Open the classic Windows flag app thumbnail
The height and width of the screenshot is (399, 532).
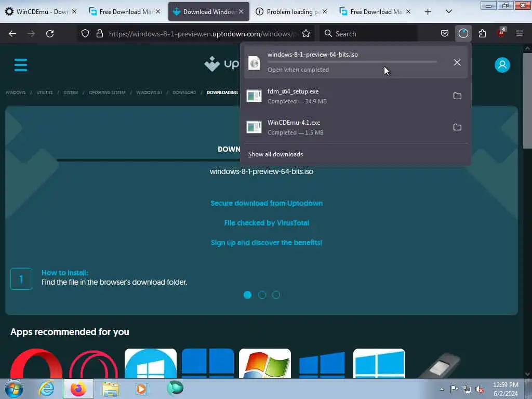pyautogui.click(x=265, y=363)
